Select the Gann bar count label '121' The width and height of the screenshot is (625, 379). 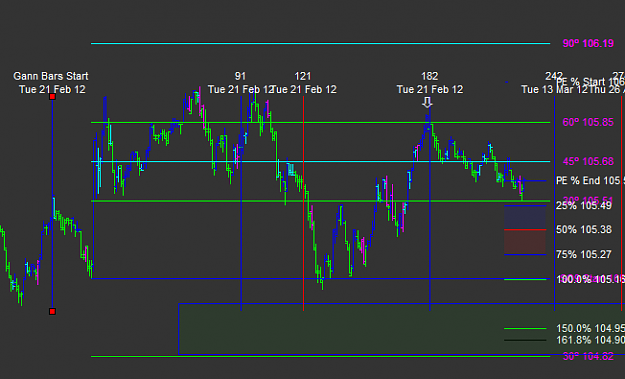(303, 76)
